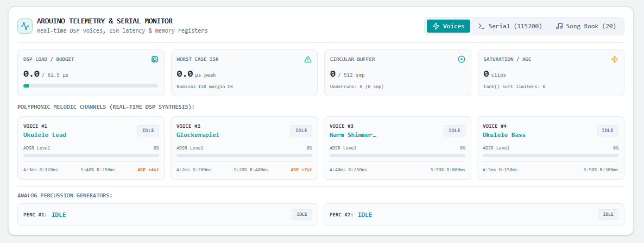Click the A:3ms D:120ms text
The width and height of the screenshot is (644, 243).
click(41, 170)
